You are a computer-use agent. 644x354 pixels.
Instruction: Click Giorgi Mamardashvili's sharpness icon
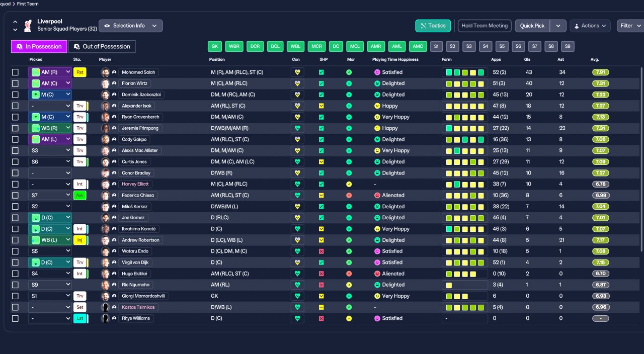(321, 296)
